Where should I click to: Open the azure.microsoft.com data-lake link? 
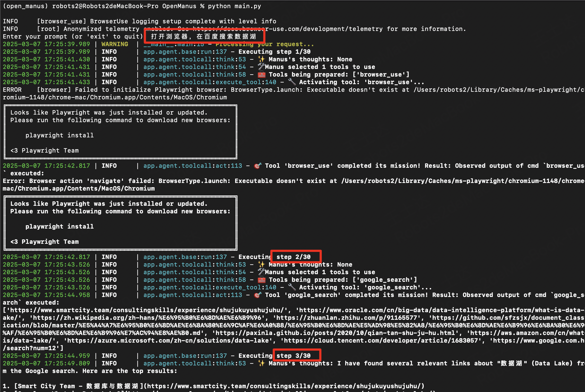[x=168, y=340]
